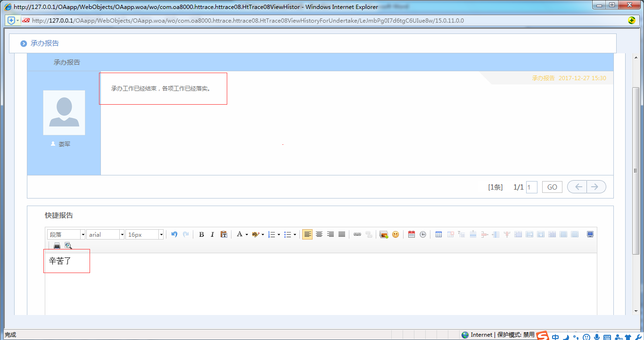The height and width of the screenshot is (340, 644).
Task: Enable center text alignment
Action: [x=319, y=234]
